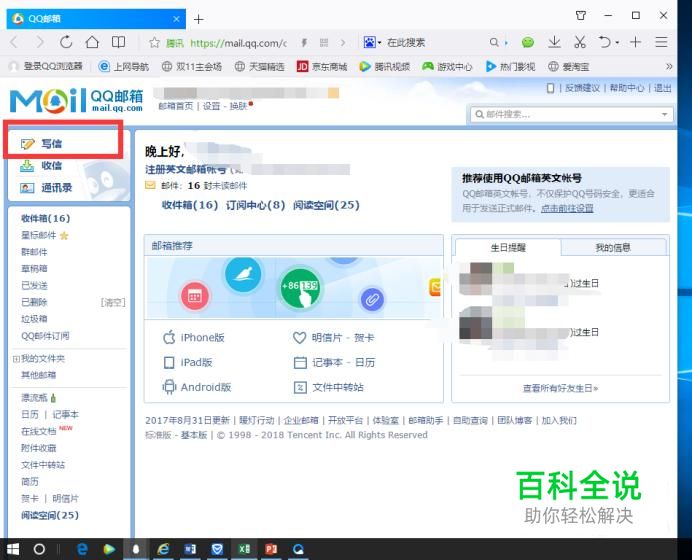This screenshot has height=560, width=692.
Task: Expand the 我的文件夹 tree node
Action: (x=16, y=359)
